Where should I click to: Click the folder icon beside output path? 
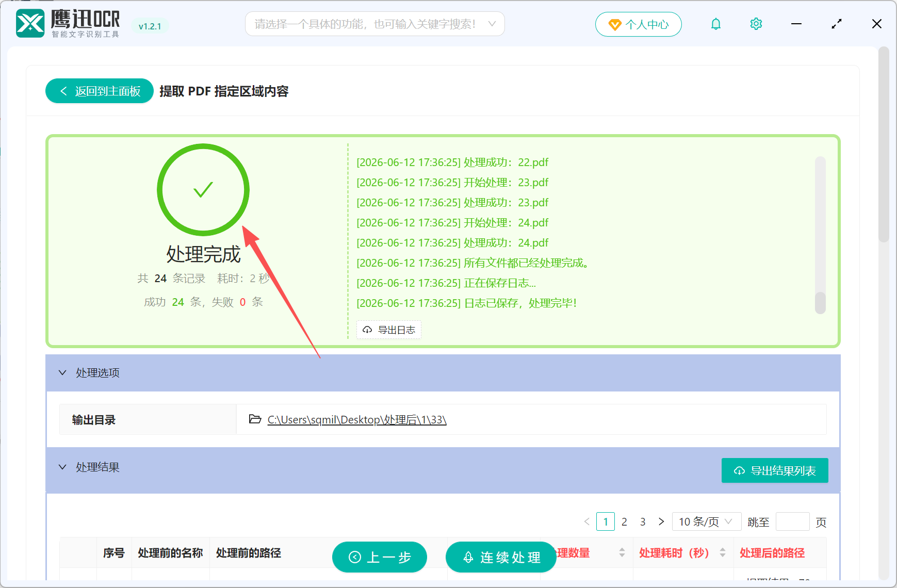click(255, 419)
